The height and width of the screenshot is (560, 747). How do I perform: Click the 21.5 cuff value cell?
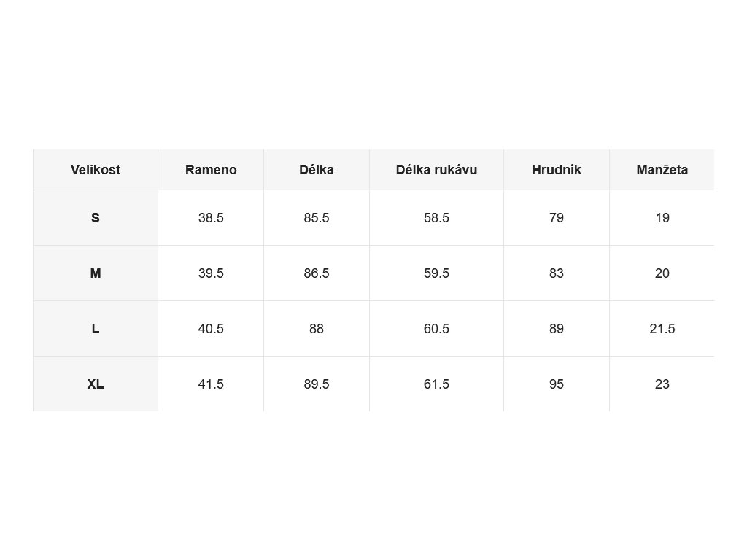[x=662, y=329]
